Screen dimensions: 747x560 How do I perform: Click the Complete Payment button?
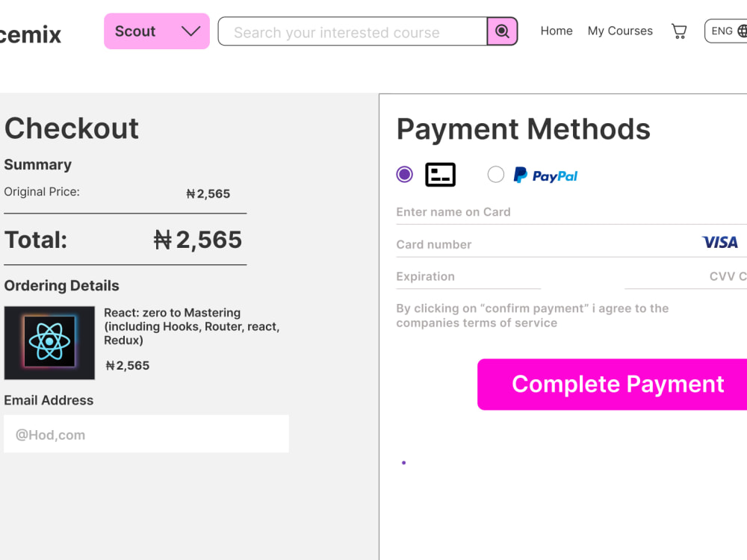pyautogui.click(x=613, y=385)
